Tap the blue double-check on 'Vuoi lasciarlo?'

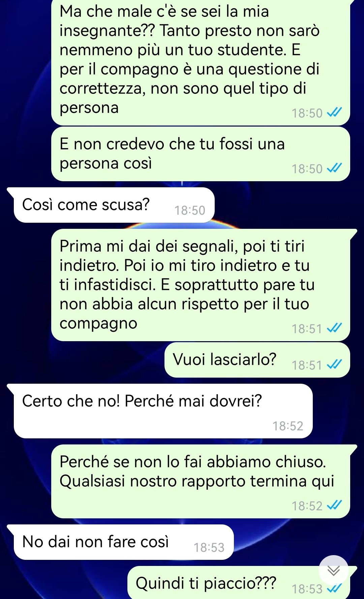coord(335,364)
